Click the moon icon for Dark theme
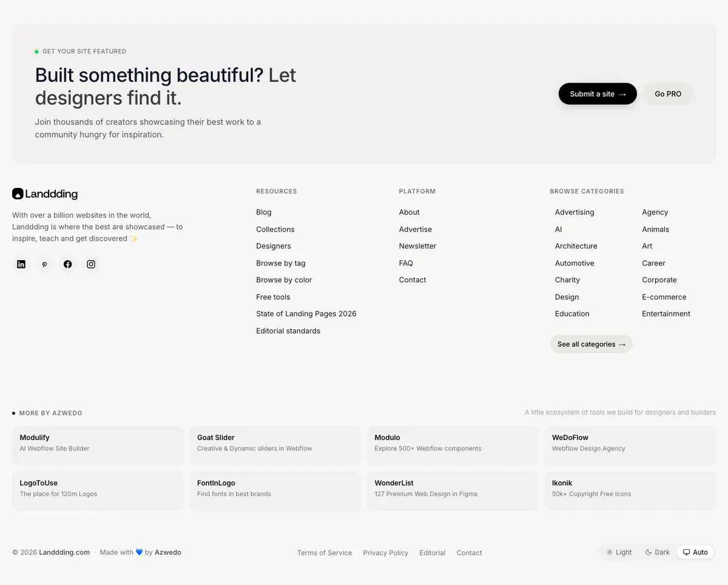Viewport: 728px width, 585px height. pyautogui.click(x=649, y=552)
